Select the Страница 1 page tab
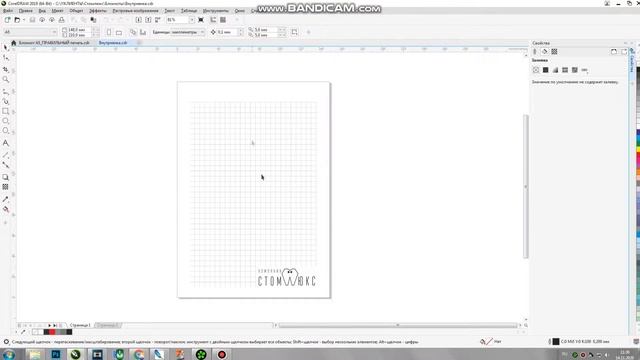640x360 pixels. click(x=80, y=325)
